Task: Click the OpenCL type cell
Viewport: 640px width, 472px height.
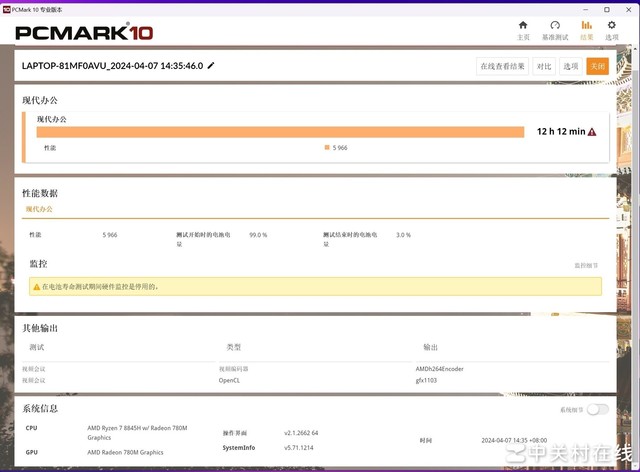Action: point(229,380)
